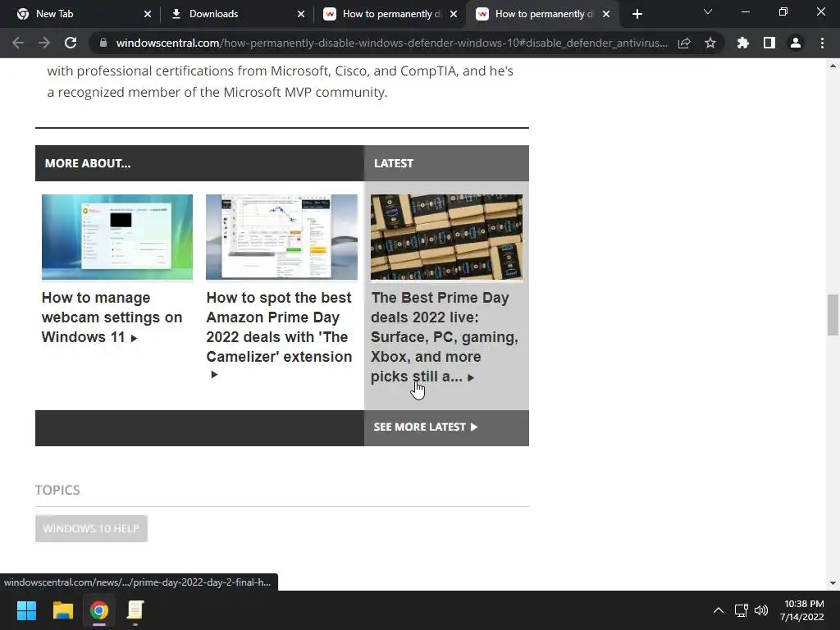
Task: Click the MORE ABOUT... header
Action: click(88, 163)
